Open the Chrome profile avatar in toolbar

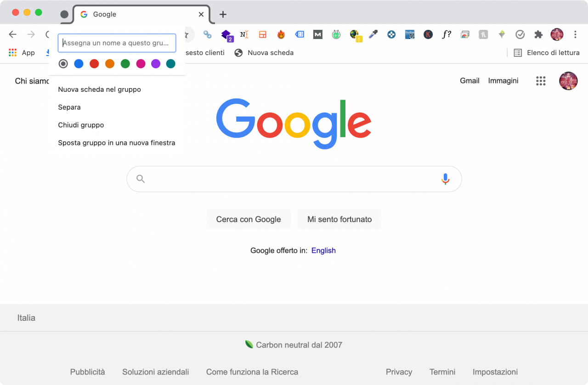[x=557, y=34]
